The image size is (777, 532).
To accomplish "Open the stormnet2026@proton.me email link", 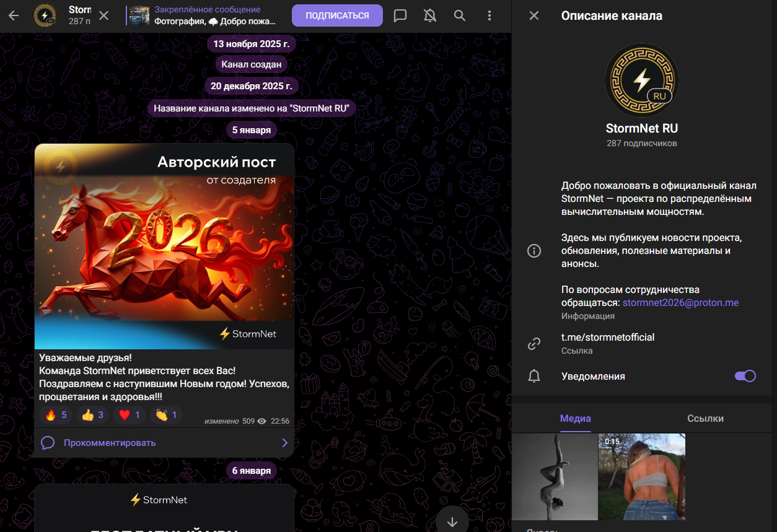I will [680, 303].
